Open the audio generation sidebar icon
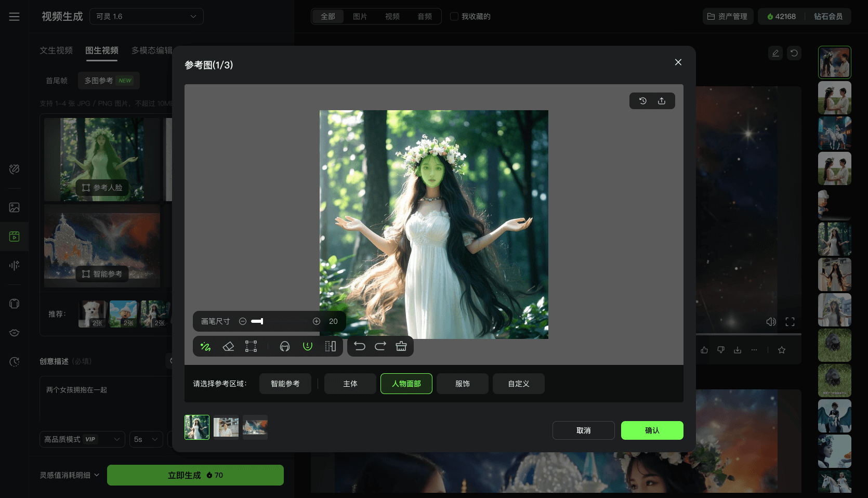The width and height of the screenshot is (868, 498). (x=15, y=265)
